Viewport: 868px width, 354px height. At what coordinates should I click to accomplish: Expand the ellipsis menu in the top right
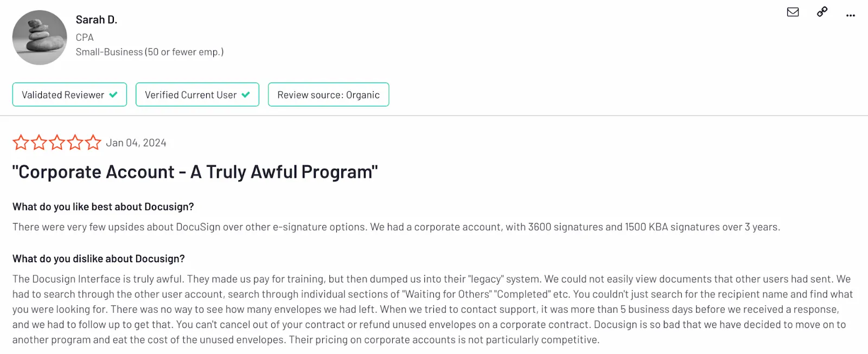click(850, 15)
